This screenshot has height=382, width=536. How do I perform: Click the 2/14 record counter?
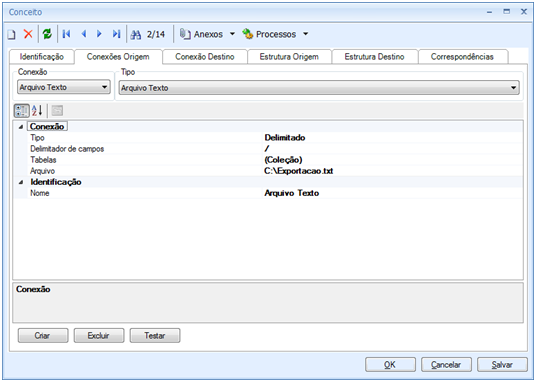(x=156, y=34)
